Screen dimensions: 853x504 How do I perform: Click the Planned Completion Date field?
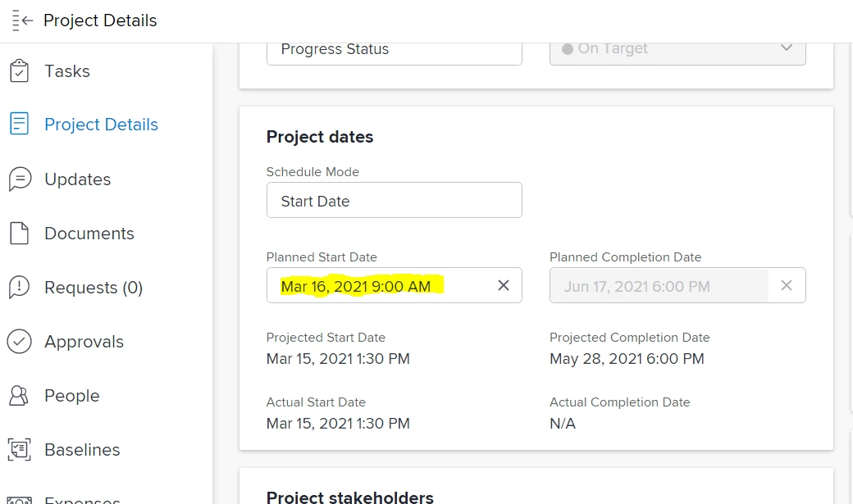coord(656,286)
